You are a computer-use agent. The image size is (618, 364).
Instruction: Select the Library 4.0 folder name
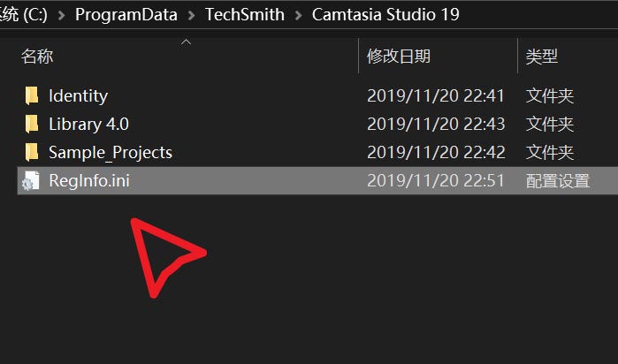point(88,124)
